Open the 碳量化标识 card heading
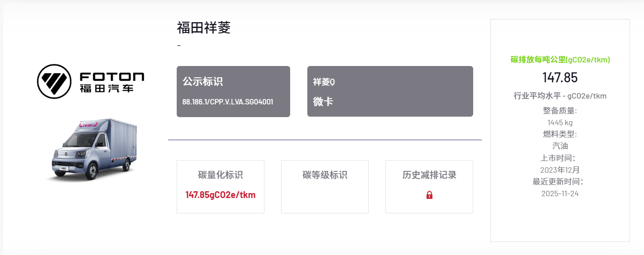The height and width of the screenshot is (255, 644). coord(221,175)
